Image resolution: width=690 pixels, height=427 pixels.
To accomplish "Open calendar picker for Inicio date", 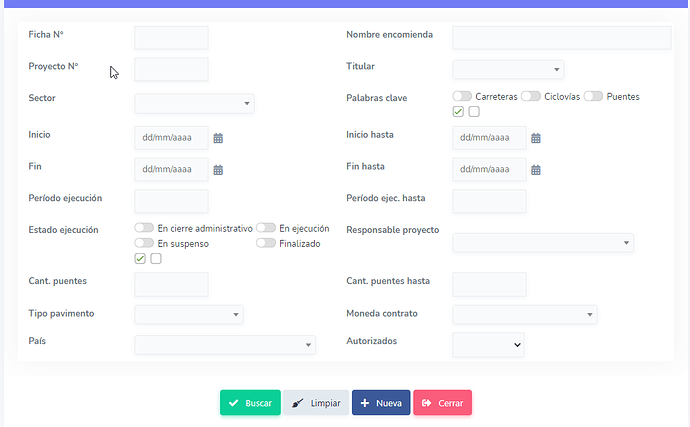I will 218,138.
